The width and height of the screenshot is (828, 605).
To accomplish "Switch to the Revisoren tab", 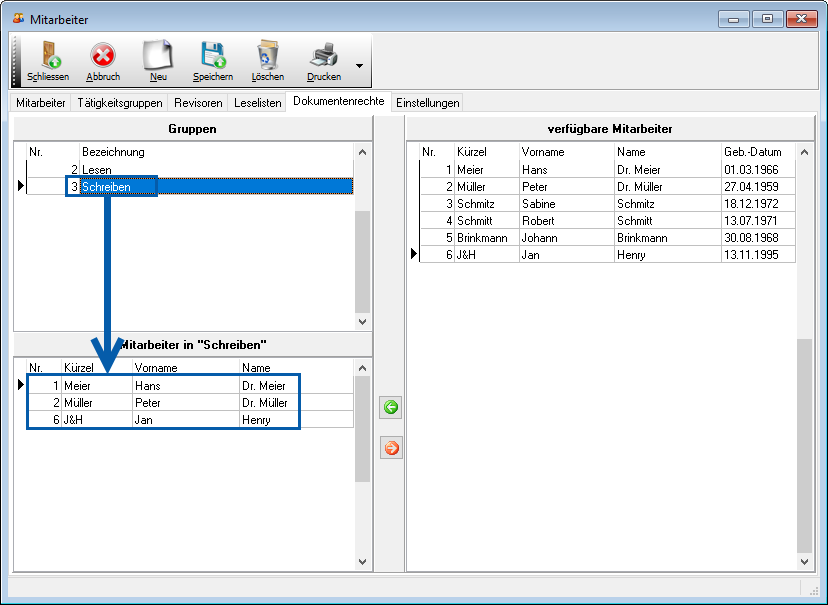I will (x=198, y=103).
